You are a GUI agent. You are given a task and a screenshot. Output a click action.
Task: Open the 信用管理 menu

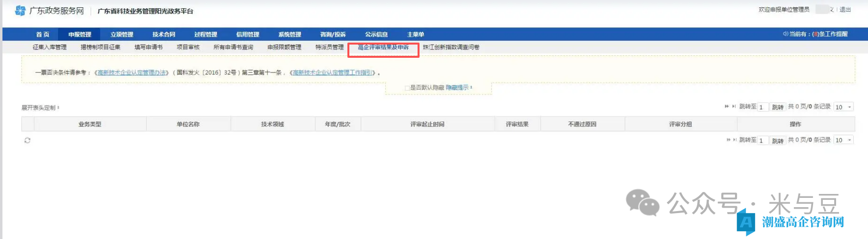tap(248, 34)
